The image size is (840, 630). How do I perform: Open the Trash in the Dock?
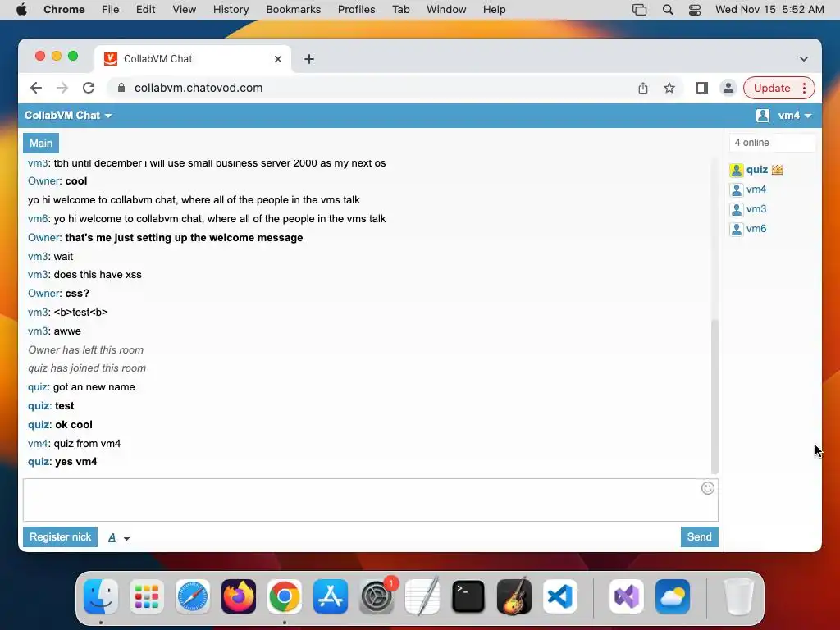click(x=739, y=596)
